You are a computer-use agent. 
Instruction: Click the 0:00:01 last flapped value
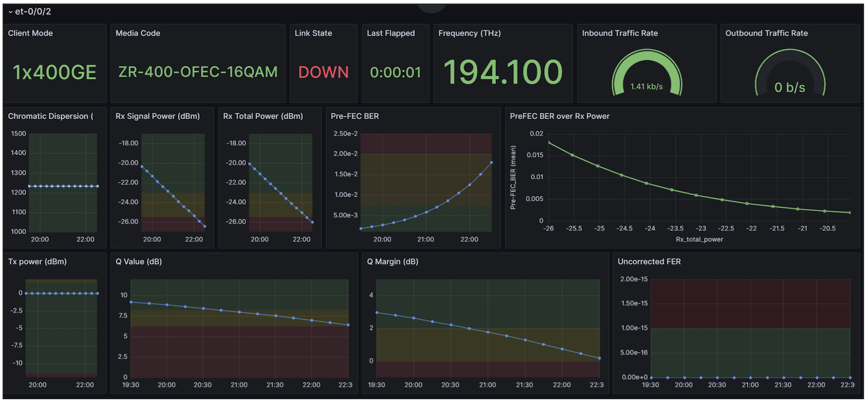[x=395, y=72]
